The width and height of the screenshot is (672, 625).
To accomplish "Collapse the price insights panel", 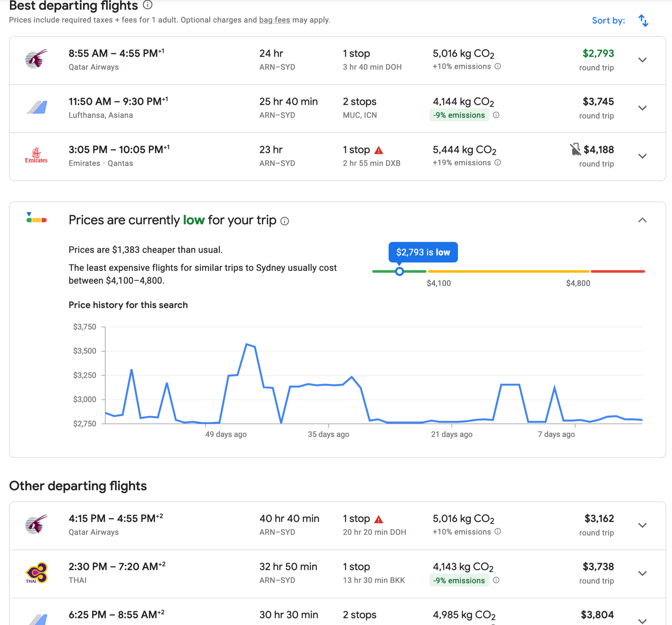I will (642, 220).
